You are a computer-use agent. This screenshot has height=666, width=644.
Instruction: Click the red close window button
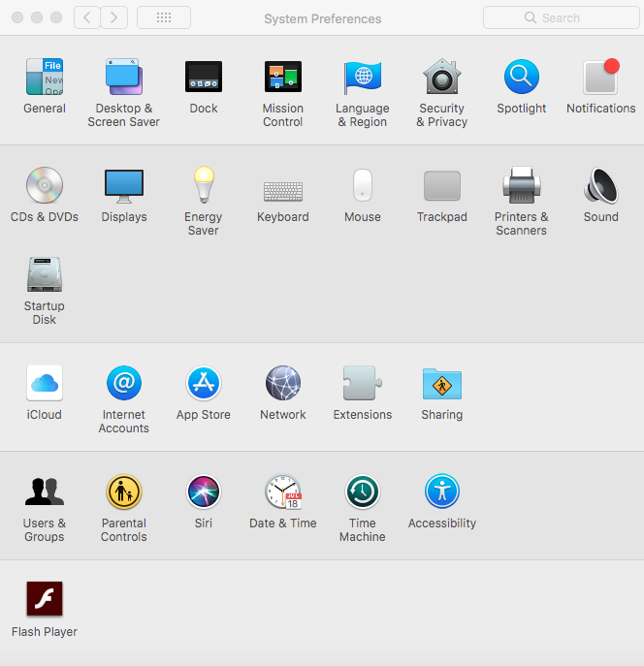[x=17, y=17]
